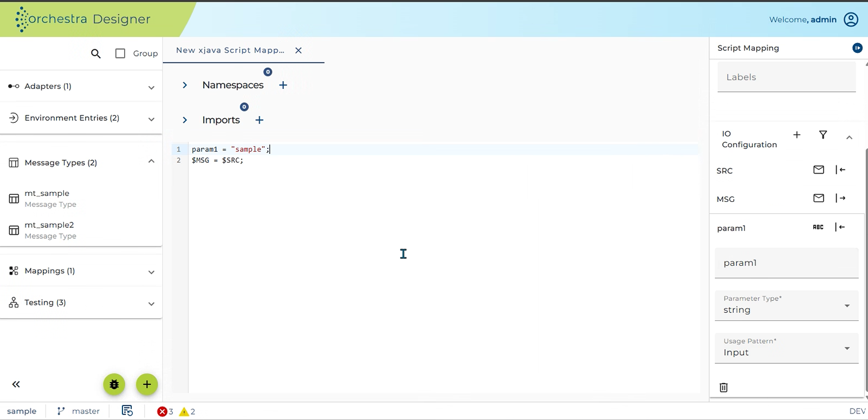Show the 3 errors in status bar
The width and height of the screenshot is (868, 420).
pyautogui.click(x=165, y=411)
